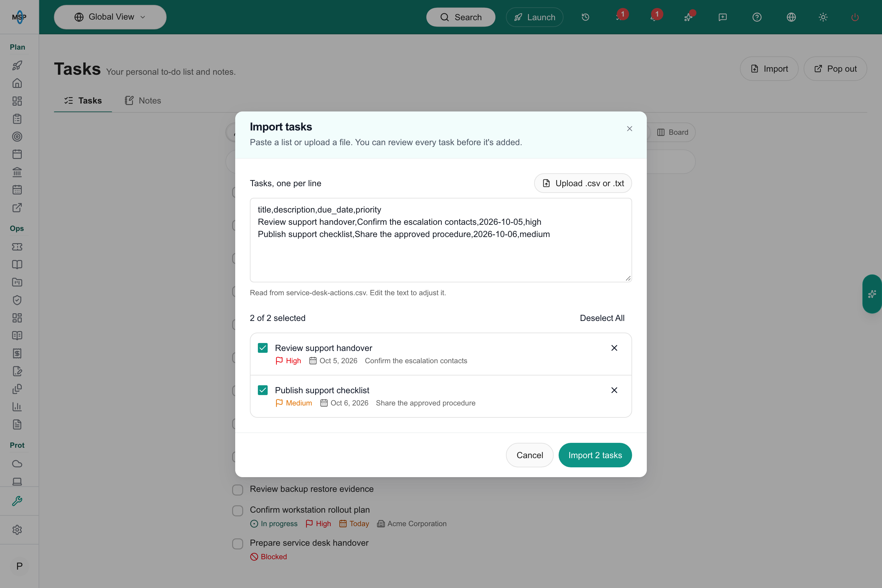Expand the Global View dropdown
The image size is (882, 588).
pyautogui.click(x=110, y=17)
